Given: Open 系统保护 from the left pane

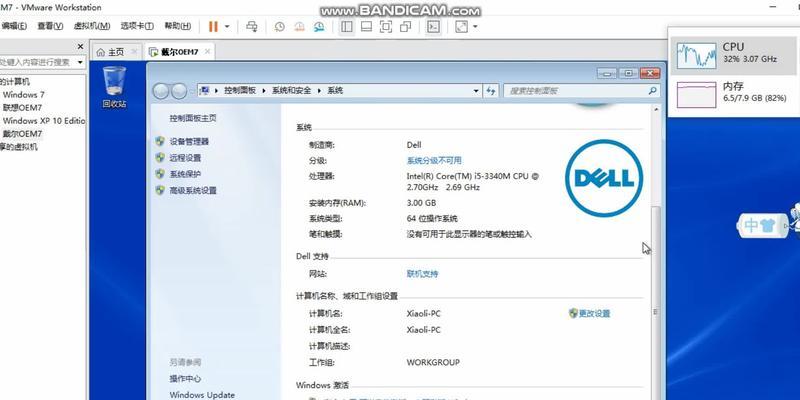Looking at the screenshot, I should point(185,174).
